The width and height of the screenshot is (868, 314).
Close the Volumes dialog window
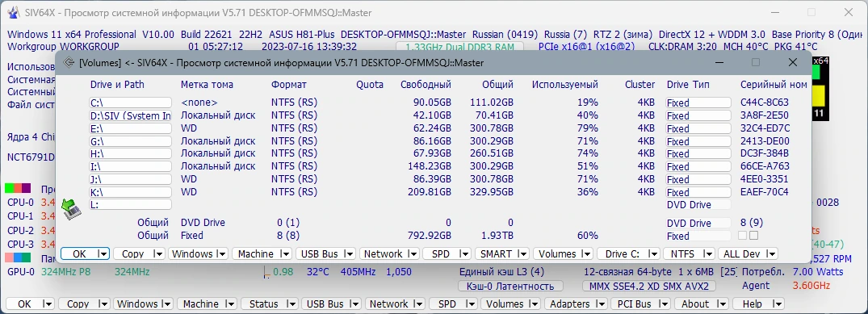pyautogui.click(x=793, y=62)
